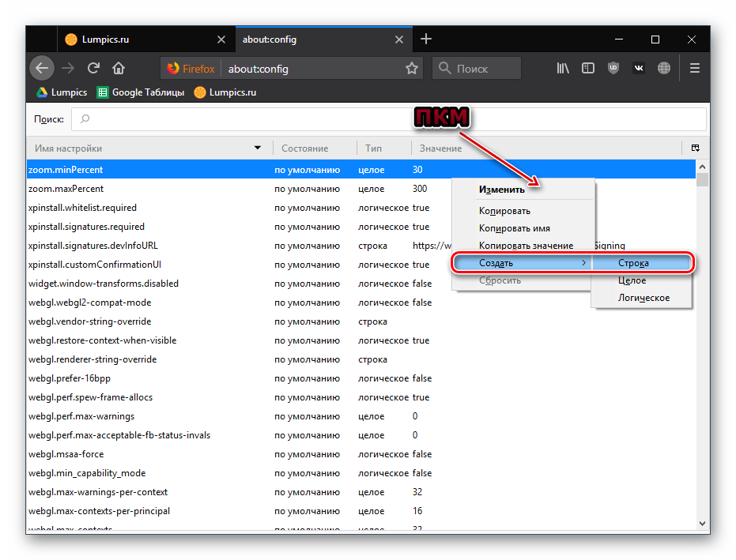
Task: Open the column picker in table header
Action: (x=695, y=148)
